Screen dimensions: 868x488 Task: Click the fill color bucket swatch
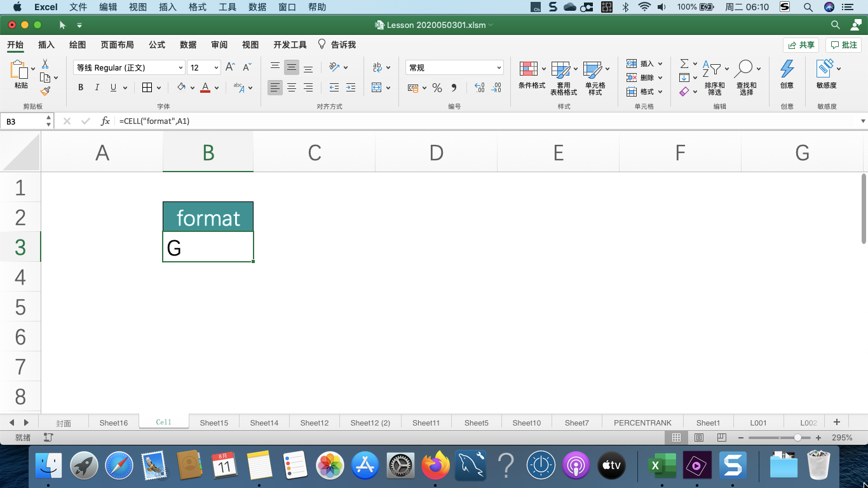[181, 88]
